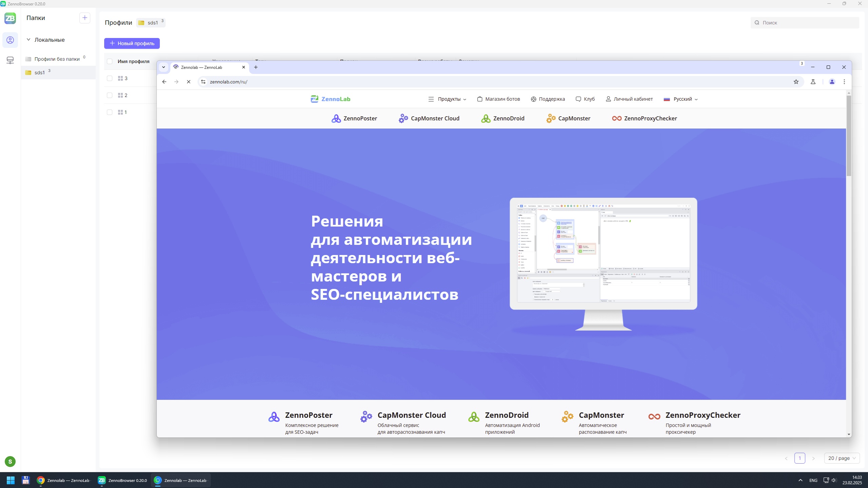Click the ZennoPoster icon in product bar

point(336,118)
